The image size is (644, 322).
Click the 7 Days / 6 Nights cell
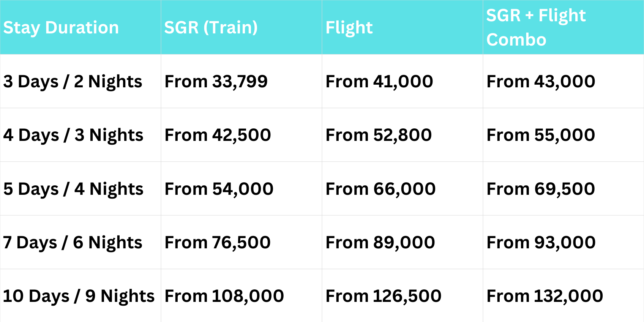pos(73,243)
